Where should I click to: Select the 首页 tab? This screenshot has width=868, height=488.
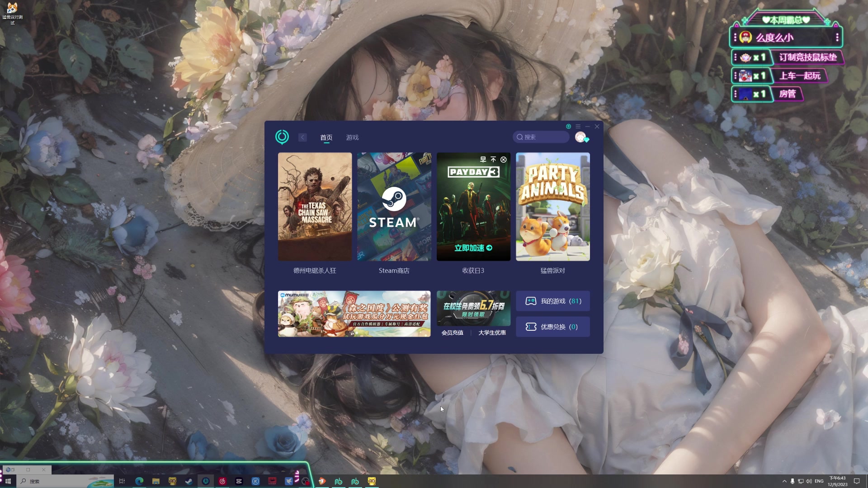pos(326,137)
